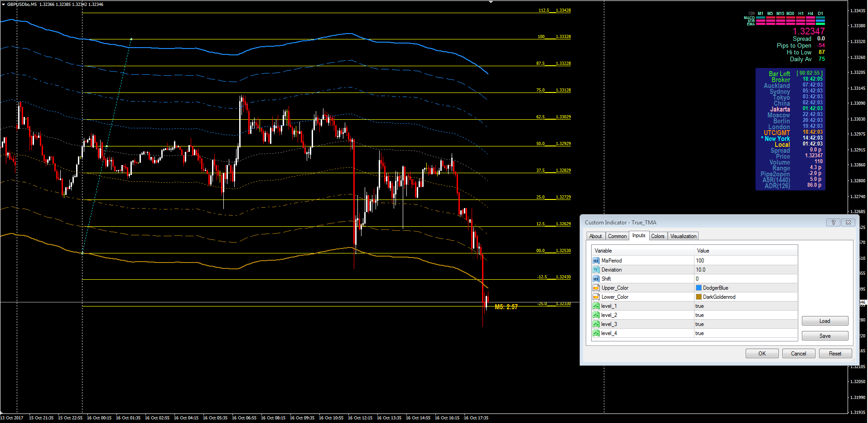The image size is (868, 423).
Task: Click the Pips to Open value
Action: point(821,45)
